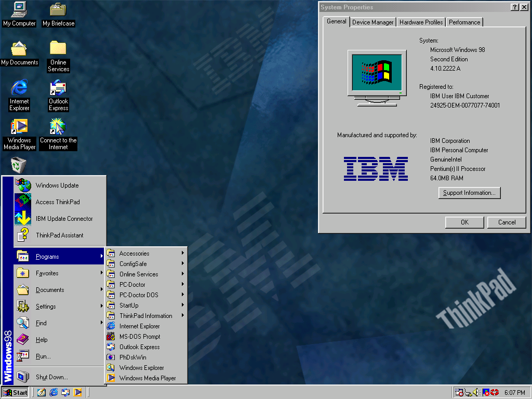532x399 pixels.
Task: Switch to the Performance tab
Action: click(464, 22)
